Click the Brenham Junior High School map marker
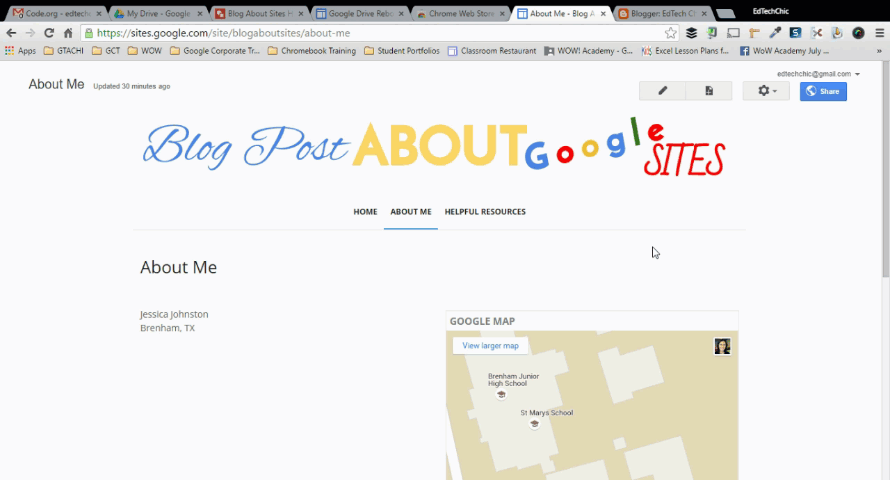 (x=501, y=394)
